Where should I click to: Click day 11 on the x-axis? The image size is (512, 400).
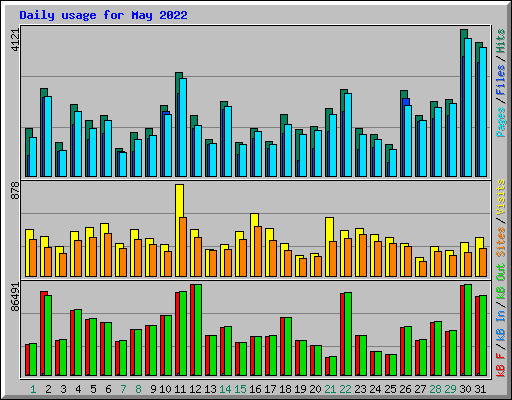tap(180, 389)
